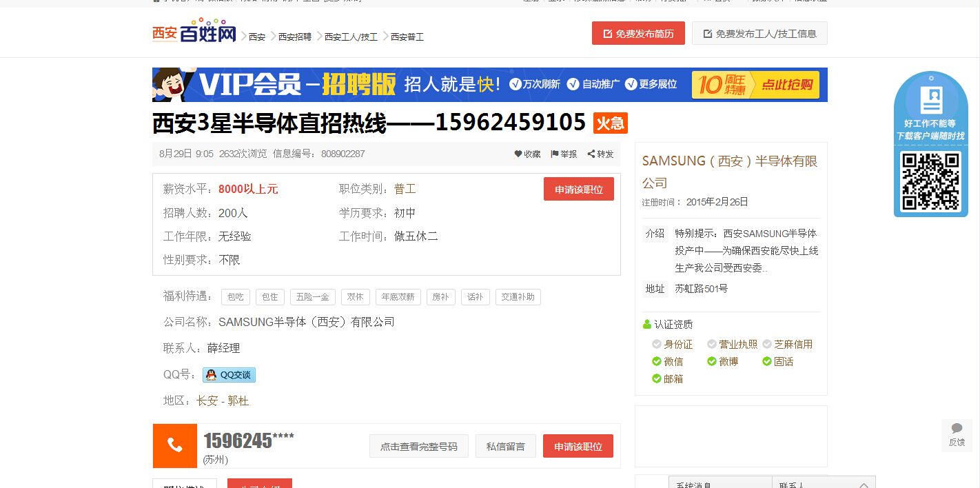Select the 包吃 benefit tag
Screen dimensions: 980x488
click(236, 297)
